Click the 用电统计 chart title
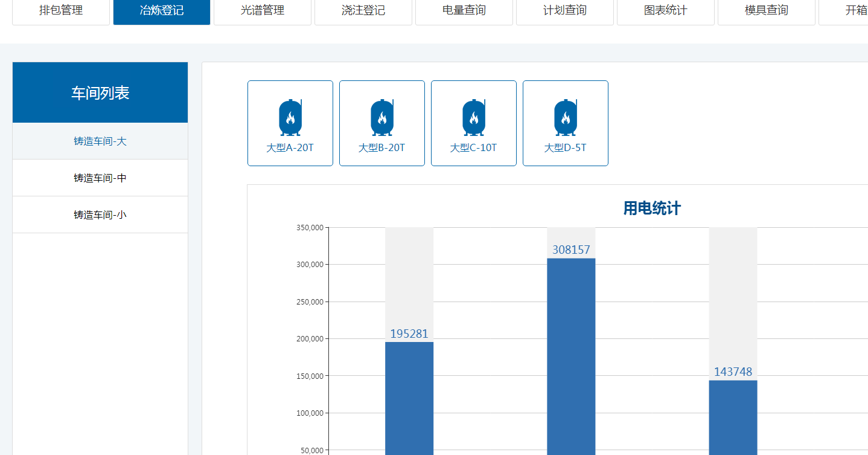This screenshot has width=868, height=455. (x=652, y=208)
